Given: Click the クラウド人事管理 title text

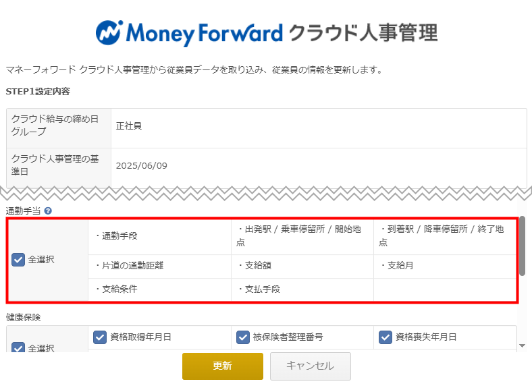Looking at the screenshot, I should [363, 33].
